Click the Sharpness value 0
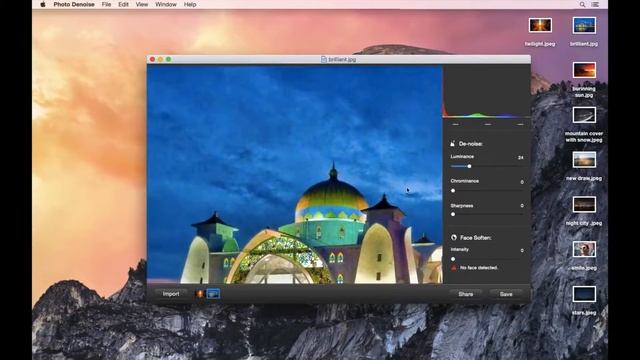The height and width of the screenshot is (360, 640). click(x=522, y=206)
